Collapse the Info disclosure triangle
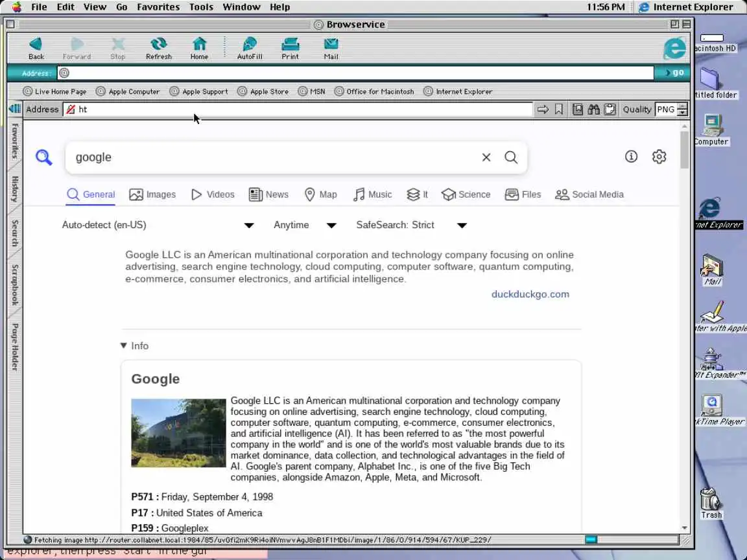The width and height of the screenshot is (747, 560). coord(123,345)
